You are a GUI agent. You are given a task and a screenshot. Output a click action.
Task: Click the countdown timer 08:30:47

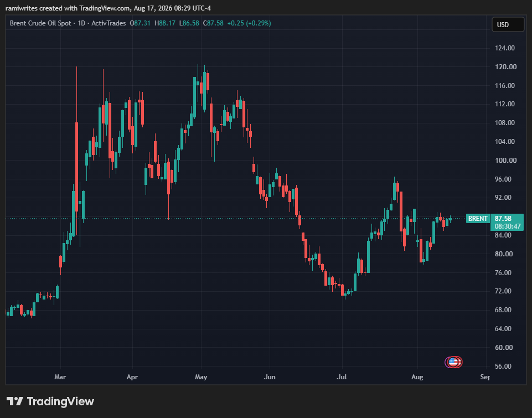tap(508, 226)
